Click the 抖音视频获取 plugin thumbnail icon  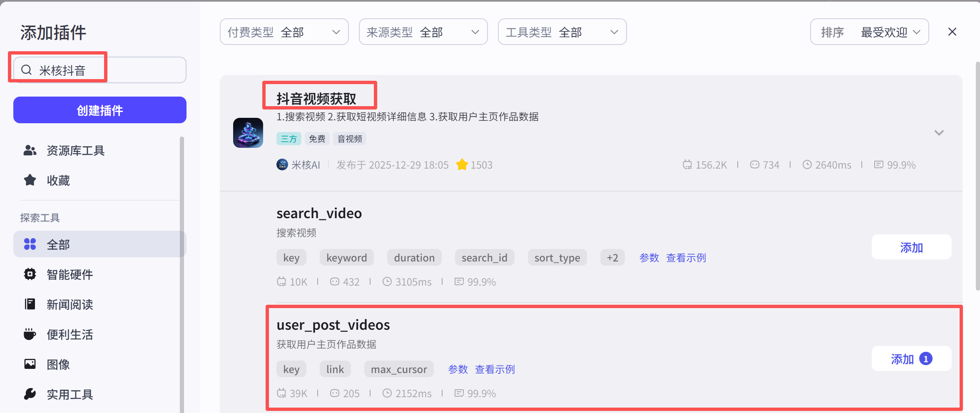(x=248, y=133)
